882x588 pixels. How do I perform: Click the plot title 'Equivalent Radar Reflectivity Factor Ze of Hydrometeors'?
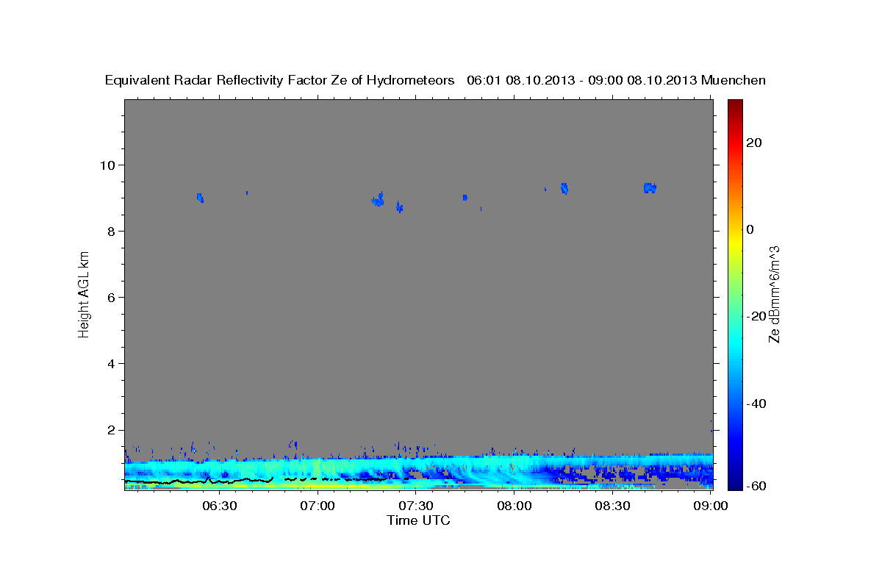279,80
